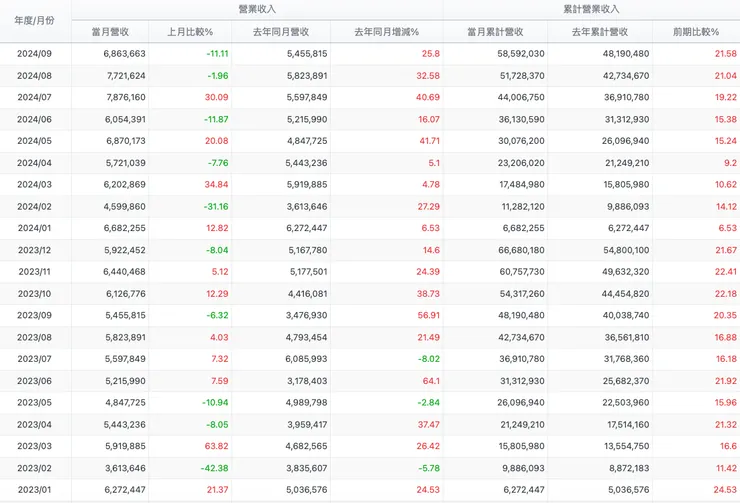Select the 2023/08 row date cell
Viewport: 740px width, 503px height.
pos(34,337)
